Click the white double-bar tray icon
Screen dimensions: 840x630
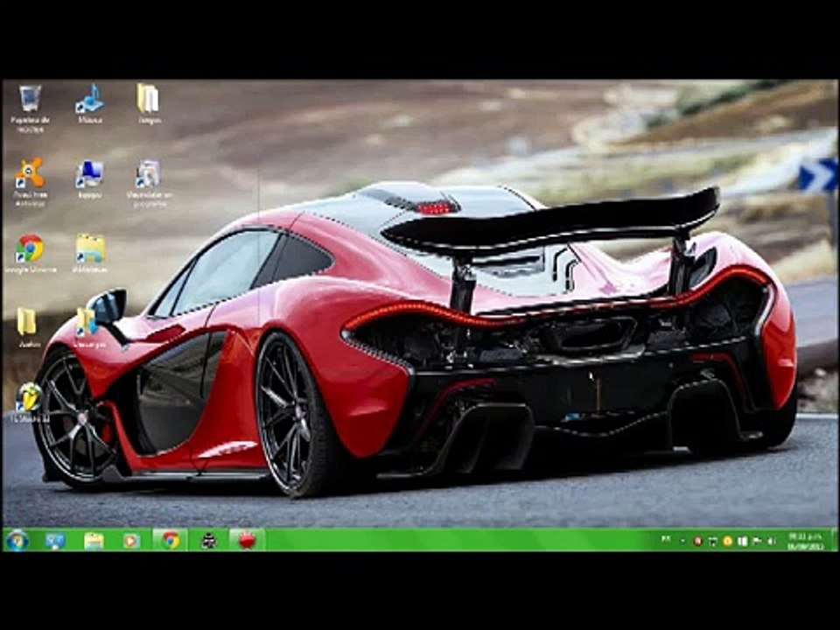[x=743, y=541]
